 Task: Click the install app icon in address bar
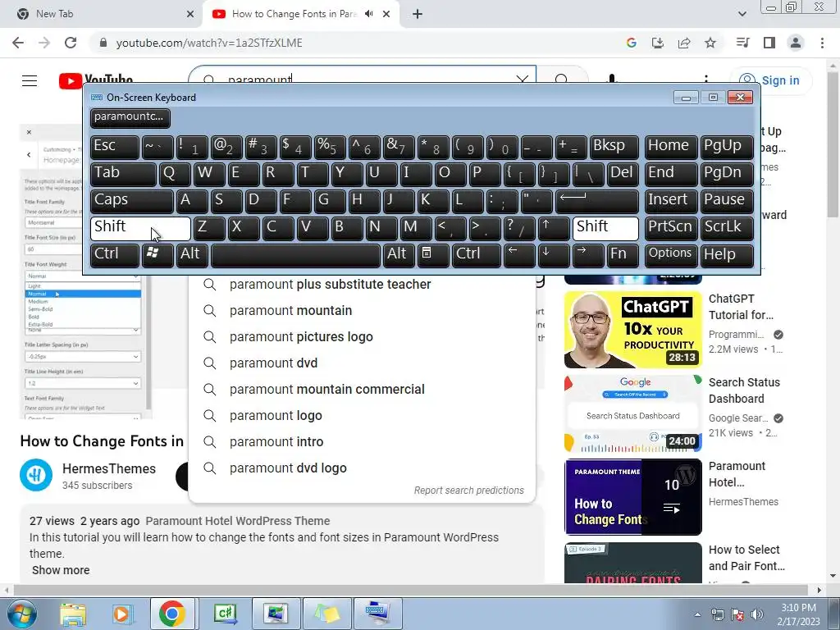(x=657, y=43)
